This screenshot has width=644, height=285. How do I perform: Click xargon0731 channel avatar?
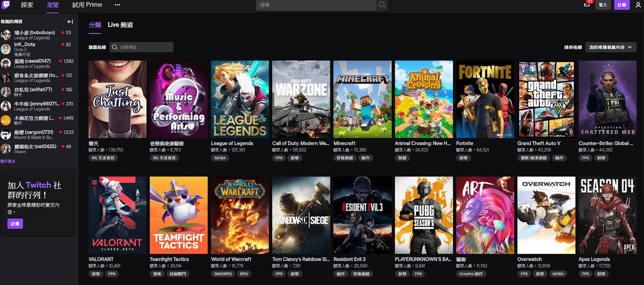coord(6,135)
